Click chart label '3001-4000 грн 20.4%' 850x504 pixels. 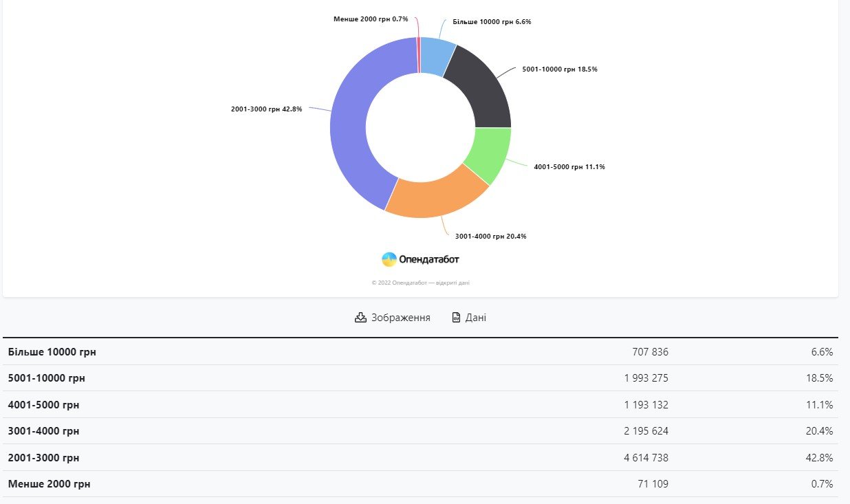[490, 236]
